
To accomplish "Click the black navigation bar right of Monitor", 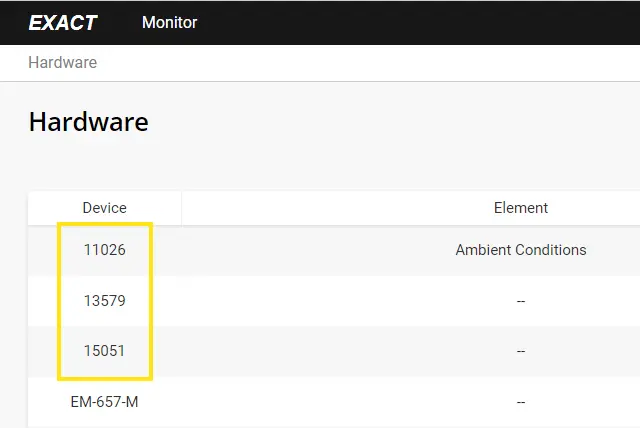I will (x=420, y=22).
